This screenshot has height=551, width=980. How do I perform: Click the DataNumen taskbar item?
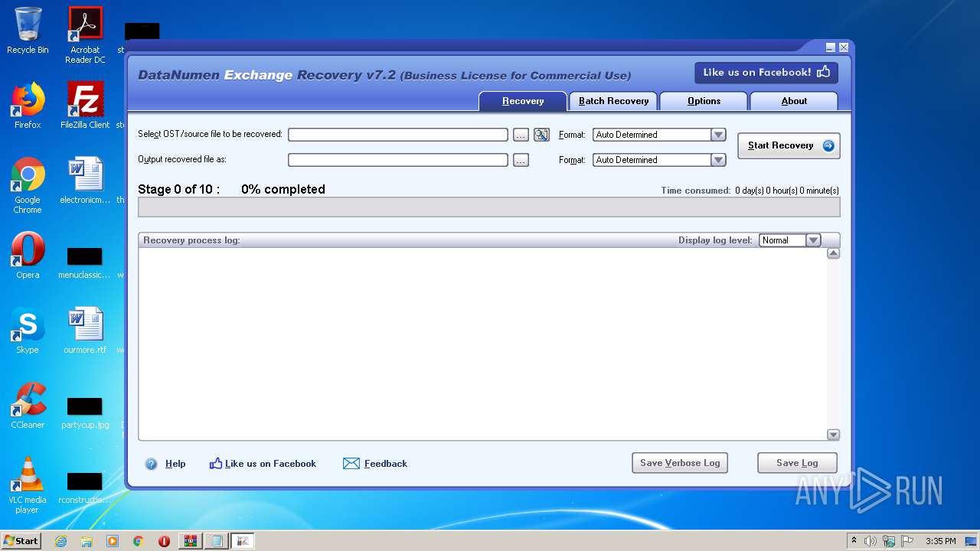[243, 541]
